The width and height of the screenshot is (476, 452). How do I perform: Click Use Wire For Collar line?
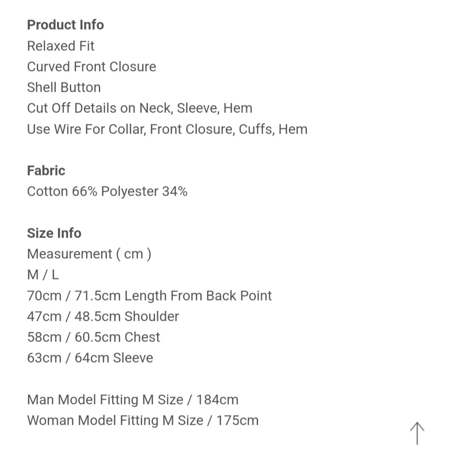point(167,129)
